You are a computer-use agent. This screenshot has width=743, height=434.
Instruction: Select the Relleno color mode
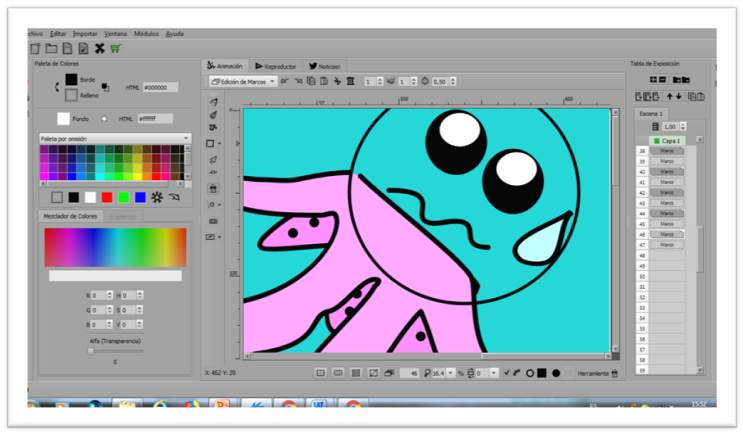71,95
